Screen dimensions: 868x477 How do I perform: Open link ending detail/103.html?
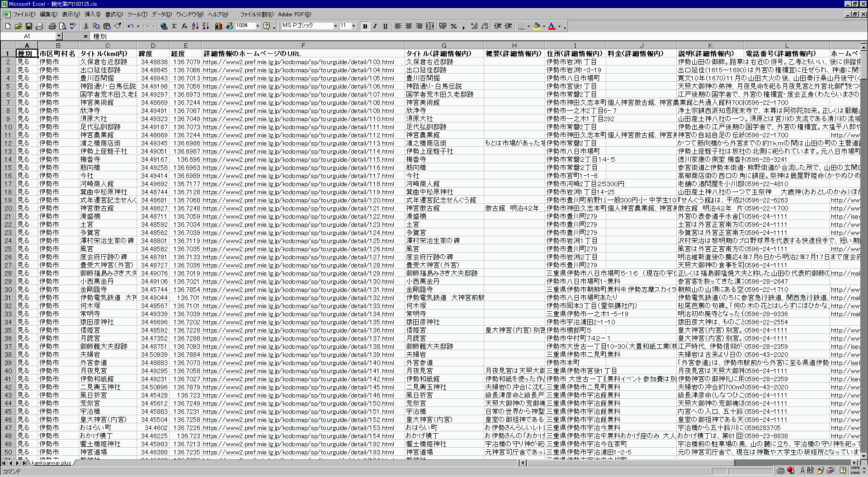click(298, 62)
